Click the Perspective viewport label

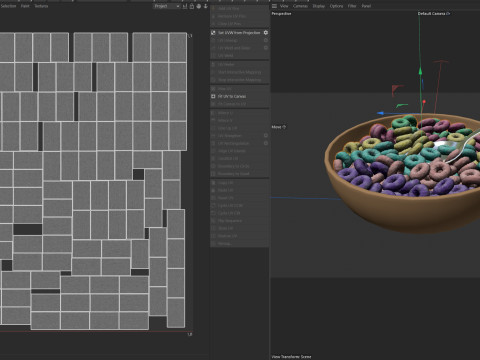pyautogui.click(x=281, y=14)
